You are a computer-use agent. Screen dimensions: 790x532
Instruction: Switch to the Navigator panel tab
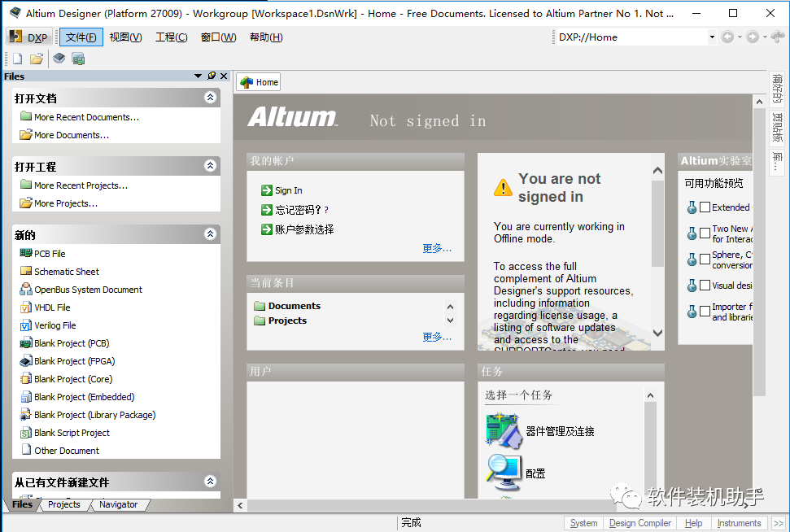pos(119,504)
